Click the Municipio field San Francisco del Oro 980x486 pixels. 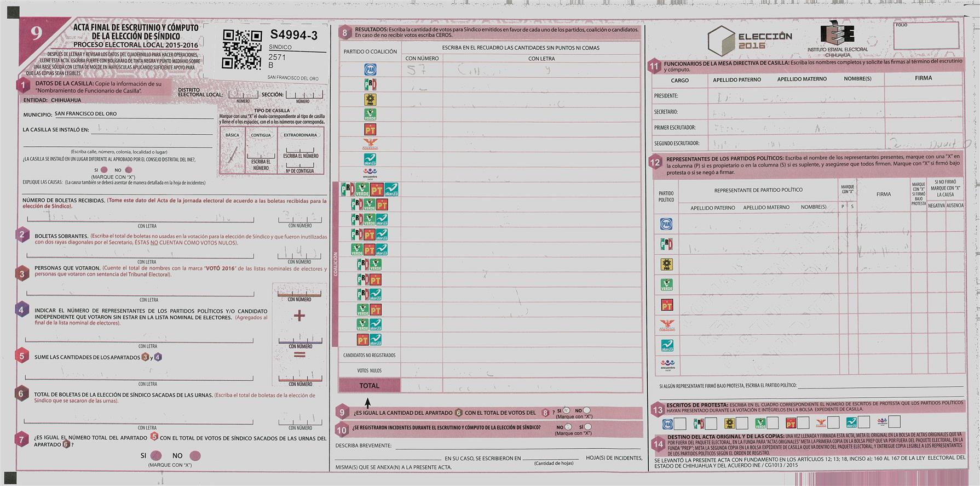tap(134, 114)
